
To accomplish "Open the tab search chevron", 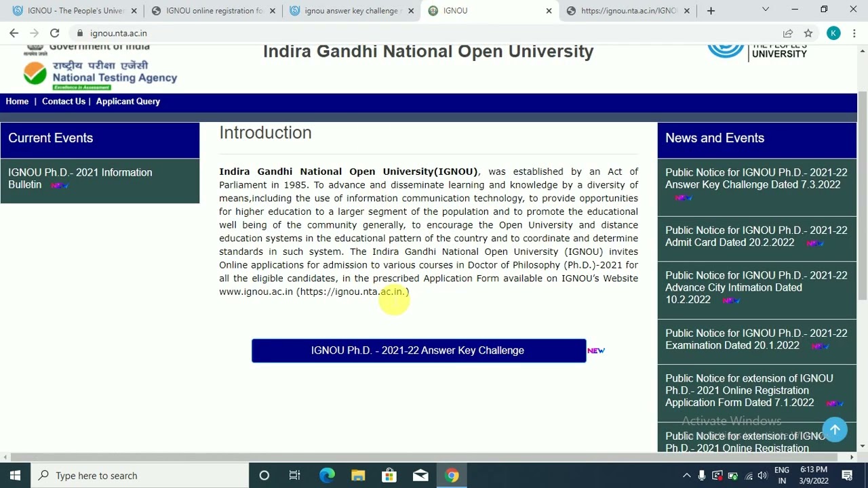I will pyautogui.click(x=765, y=9).
